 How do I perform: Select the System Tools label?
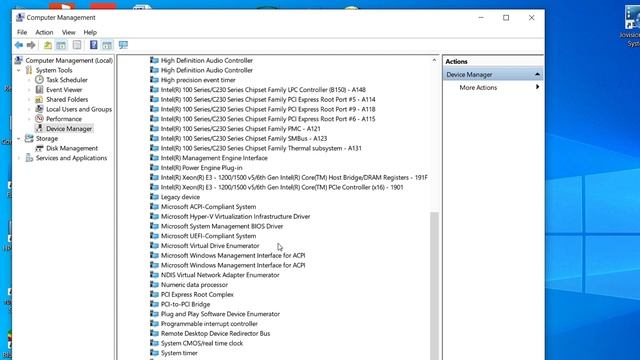click(x=53, y=70)
